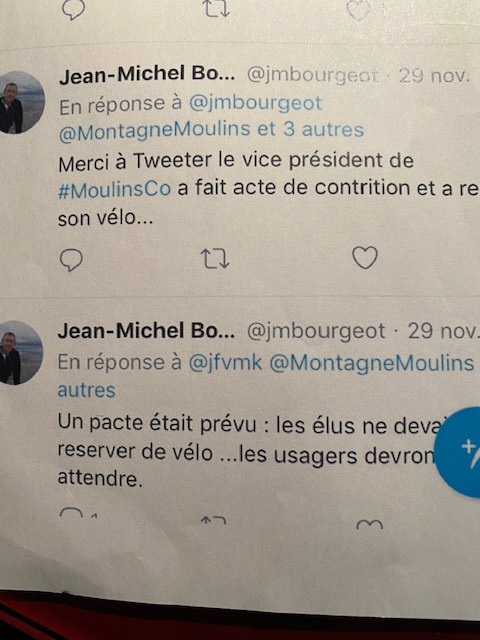
Task: Open @jfvmk profile mention
Action: (x=225, y=362)
